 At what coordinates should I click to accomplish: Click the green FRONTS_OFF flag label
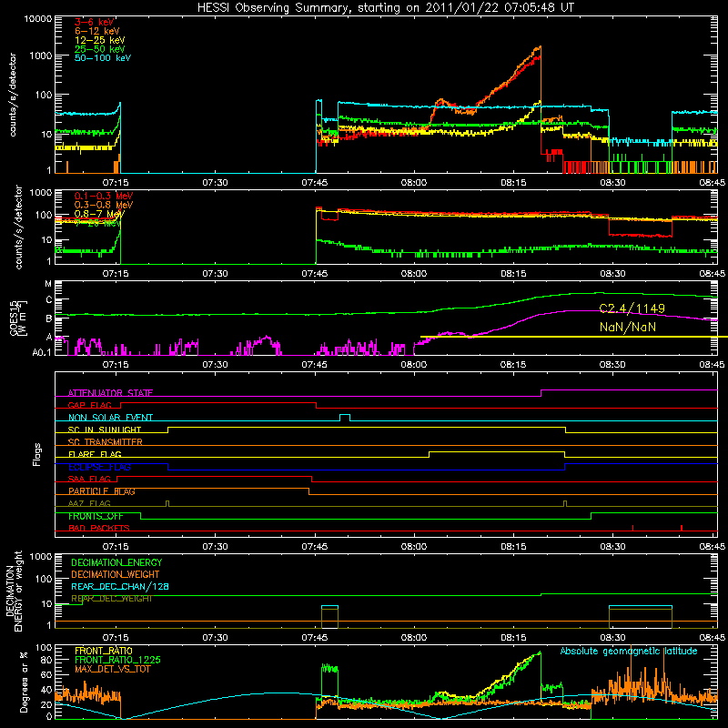[x=96, y=516]
